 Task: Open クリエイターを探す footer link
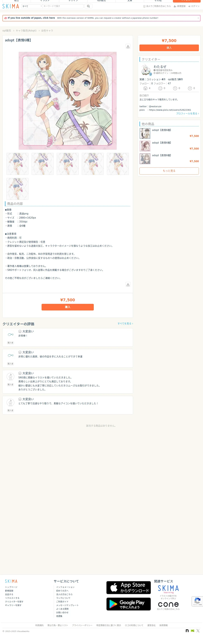pyautogui.click(x=14, y=602)
